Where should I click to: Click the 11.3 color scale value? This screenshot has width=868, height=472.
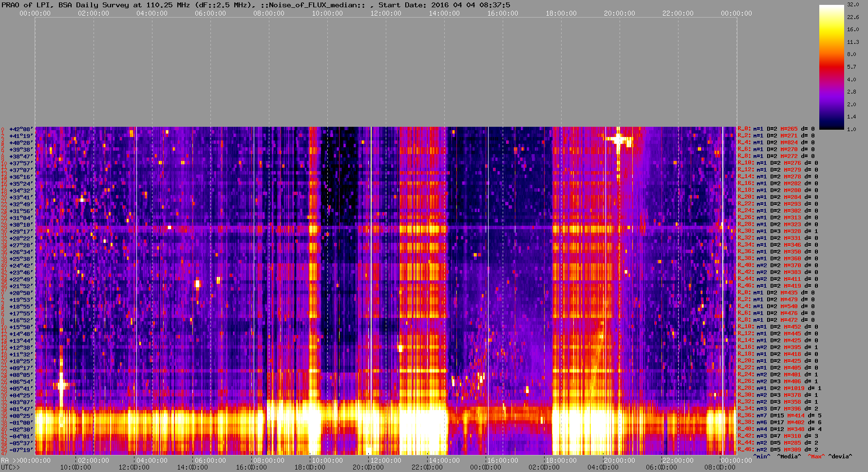(853, 42)
